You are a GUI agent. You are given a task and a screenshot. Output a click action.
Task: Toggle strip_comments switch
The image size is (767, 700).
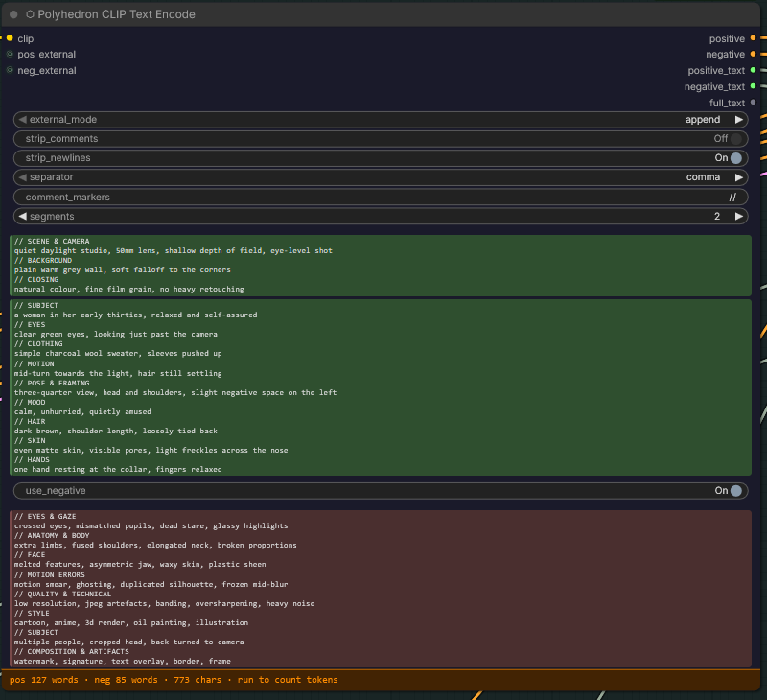(x=735, y=138)
